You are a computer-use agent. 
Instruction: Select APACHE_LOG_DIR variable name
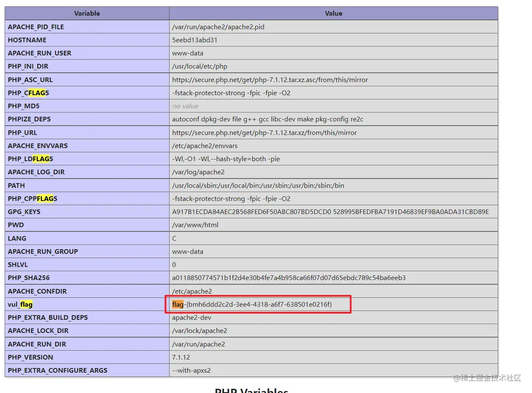click(36, 172)
